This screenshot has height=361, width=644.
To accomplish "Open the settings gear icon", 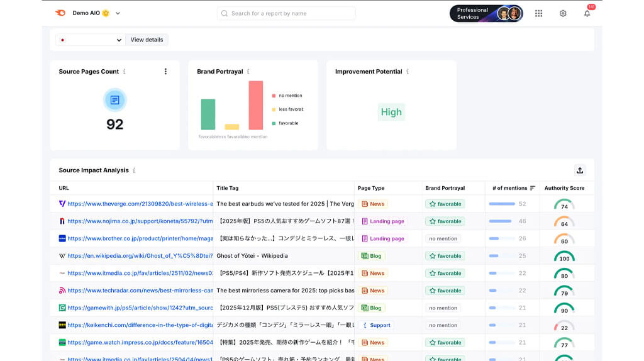I will [563, 13].
